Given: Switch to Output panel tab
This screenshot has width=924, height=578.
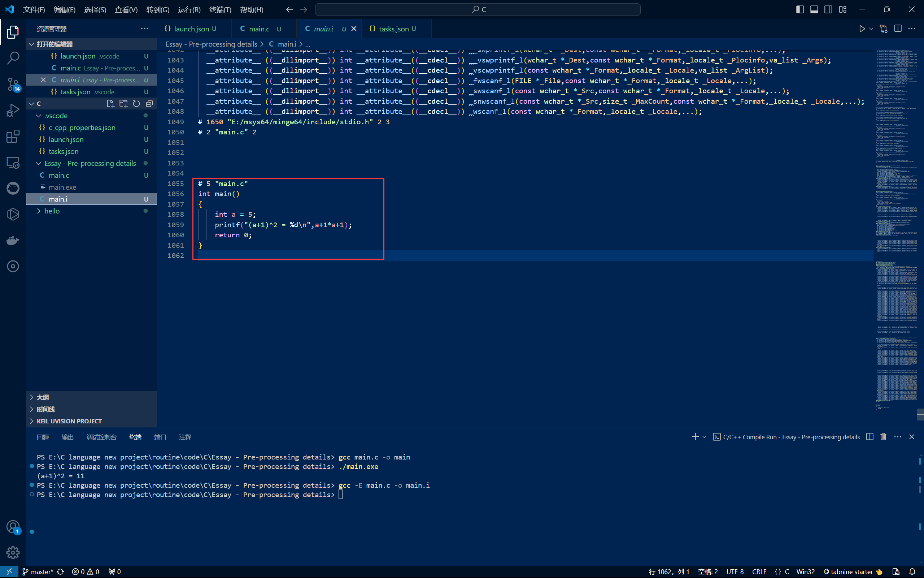Looking at the screenshot, I should pos(67,437).
